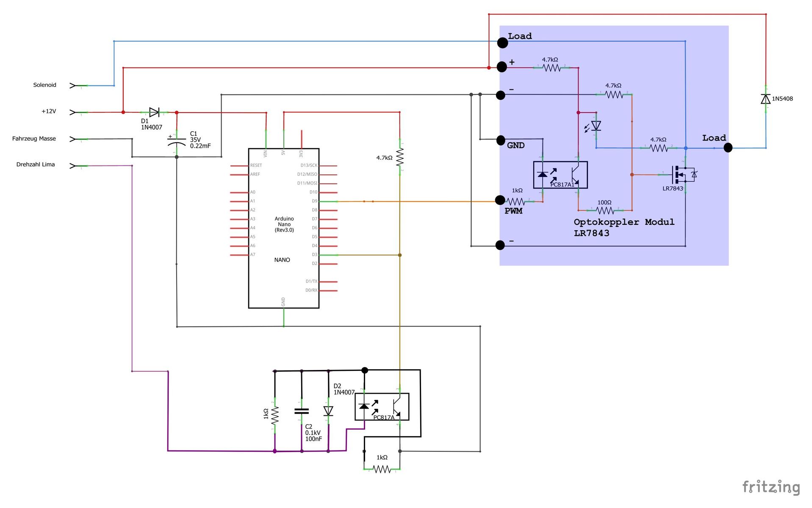
Task: Select the D2 1N4007 diode symbol
Action: click(x=328, y=411)
